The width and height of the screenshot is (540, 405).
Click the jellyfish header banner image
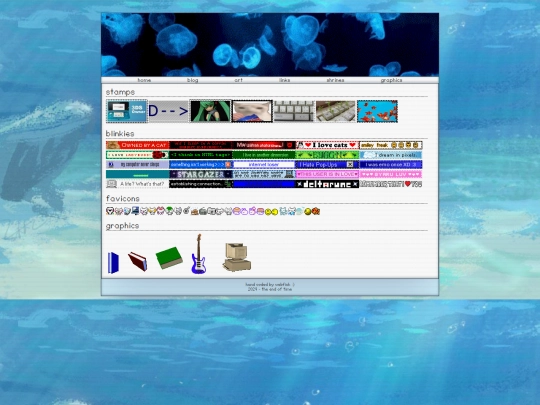pyautogui.click(x=270, y=45)
